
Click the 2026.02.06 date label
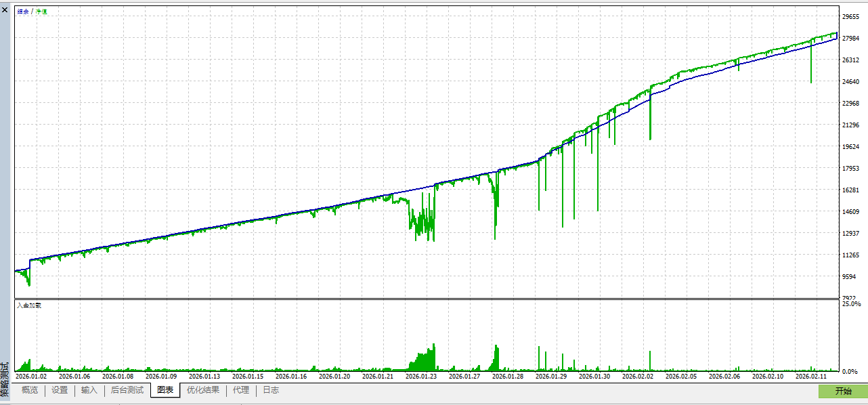point(724,376)
